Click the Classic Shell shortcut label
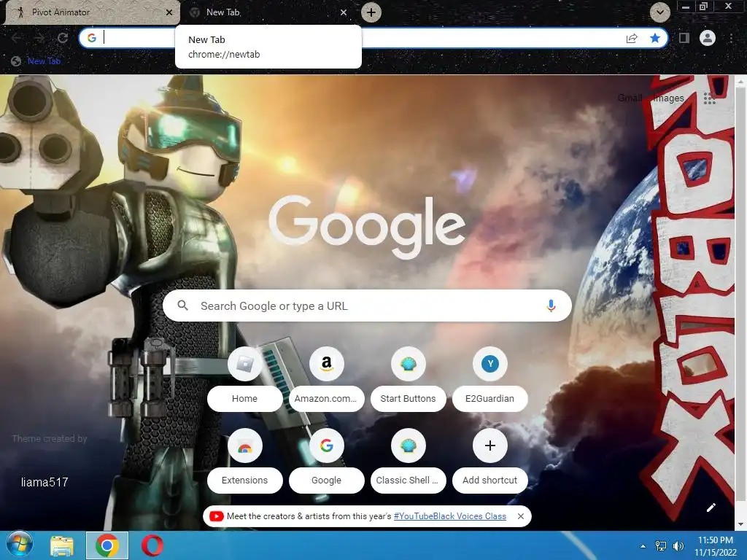Image resolution: width=747 pixels, height=560 pixels. click(409, 480)
